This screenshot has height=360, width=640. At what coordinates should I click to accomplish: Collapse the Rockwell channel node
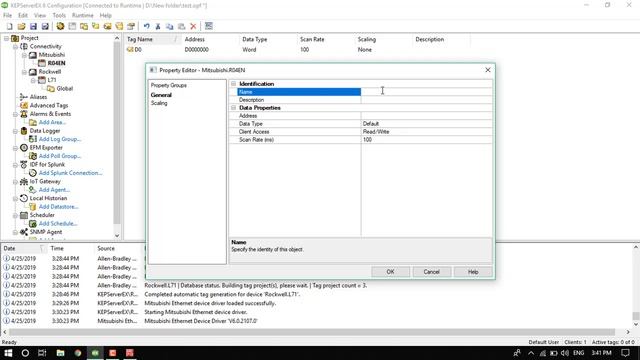24,72
